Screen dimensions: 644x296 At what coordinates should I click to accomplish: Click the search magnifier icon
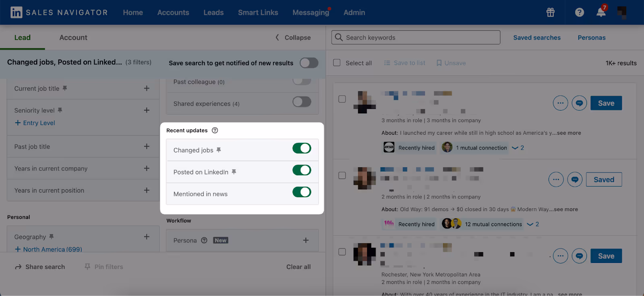[x=339, y=37]
